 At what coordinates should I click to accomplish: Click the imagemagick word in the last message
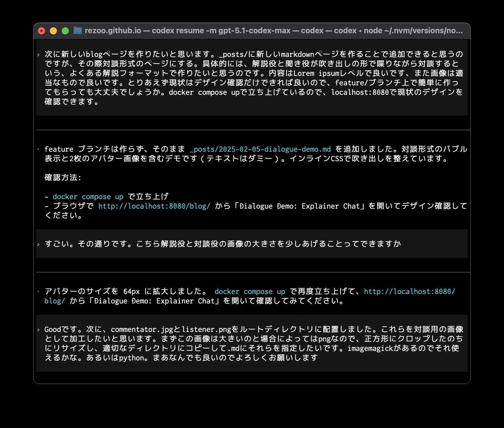[x=370, y=348]
